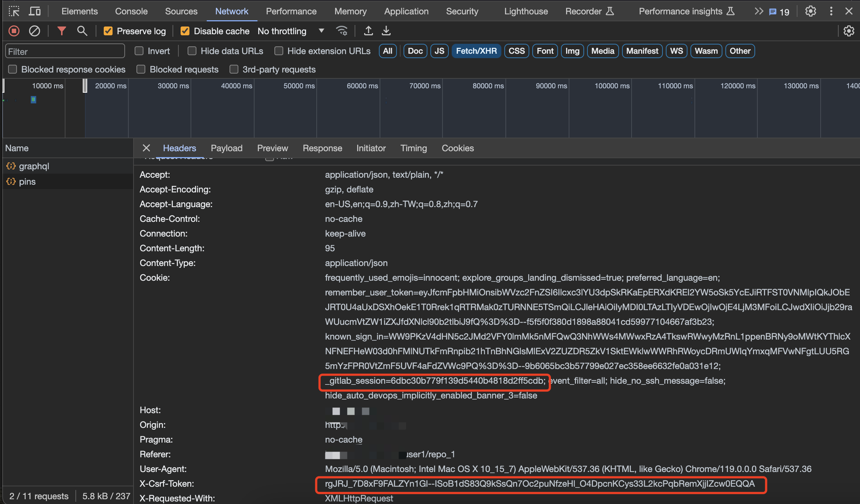Toggle the filter funnel icon
Image resolution: width=860 pixels, height=504 pixels.
(x=61, y=31)
